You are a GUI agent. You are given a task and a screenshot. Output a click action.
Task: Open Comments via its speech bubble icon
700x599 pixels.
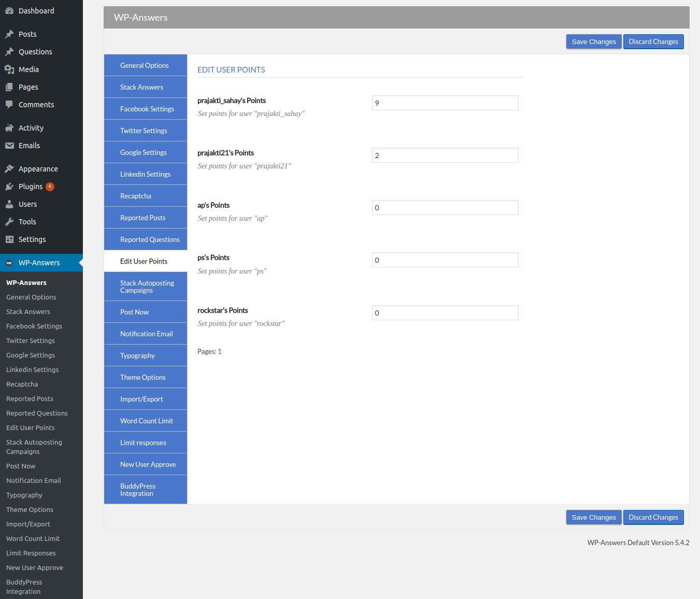point(9,105)
